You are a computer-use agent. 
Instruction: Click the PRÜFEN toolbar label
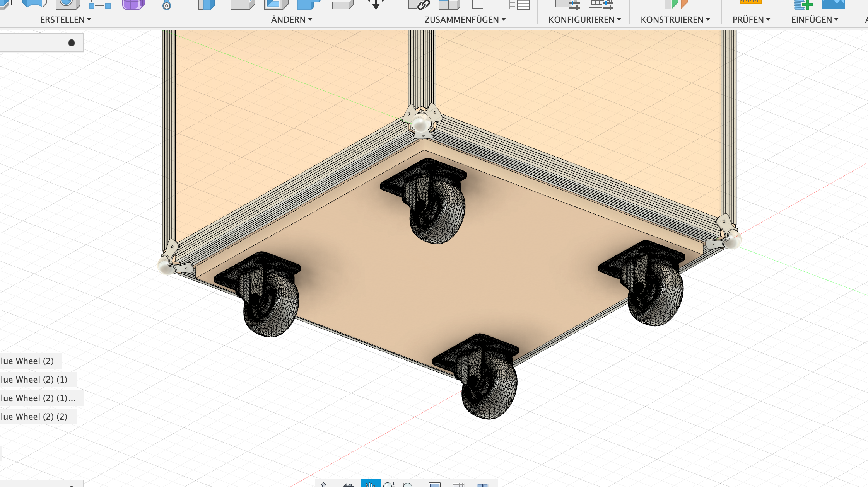pyautogui.click(x=751, y=20)
